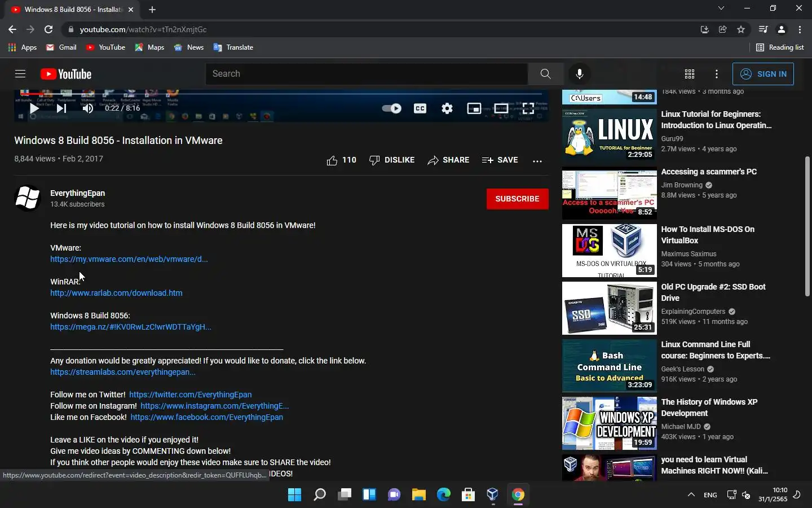Open Maps bookmark
The width and height of the screenshot is (812, 508).
(149, 47)
